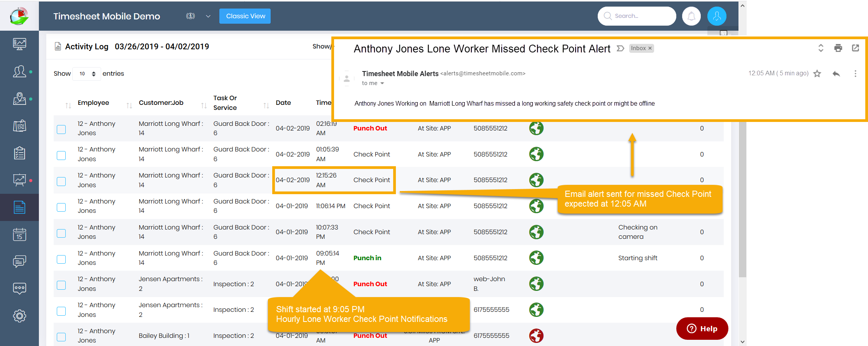Expand or collapse email with up-down arrows

(821, 48)
